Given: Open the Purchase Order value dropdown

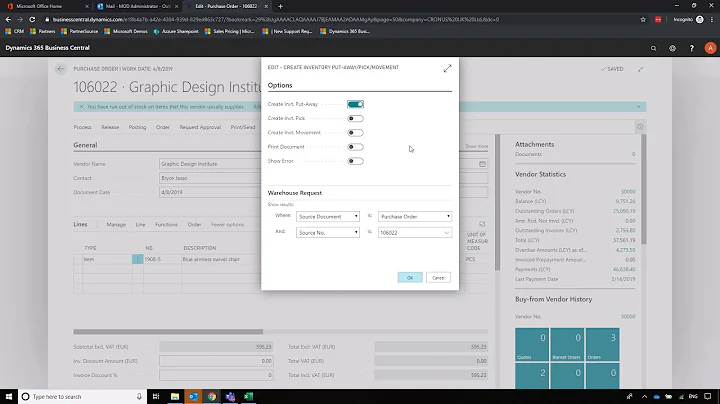Looking at the screenshot, I should pyautogui.click(x=415, y=216).
